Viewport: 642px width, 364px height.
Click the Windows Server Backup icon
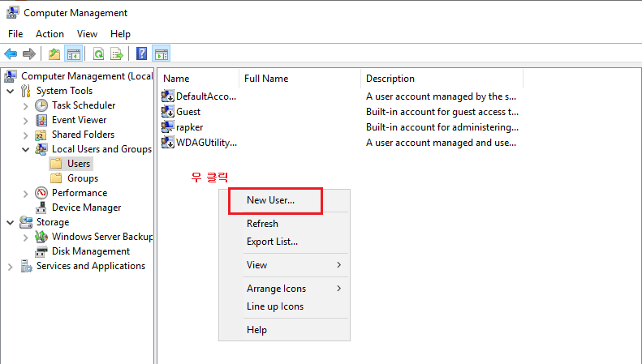coord(41,237)
